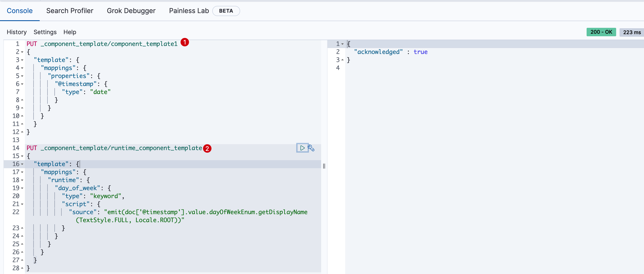Open the Painless Lab tab
Screen dimensions: 644x274
[189, 11]
